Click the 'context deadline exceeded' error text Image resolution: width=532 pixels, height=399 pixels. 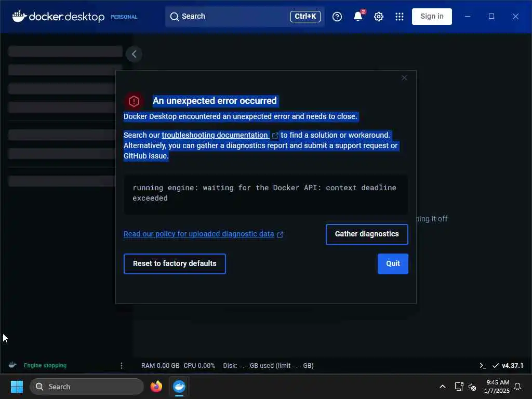click(x=264, y=193)
